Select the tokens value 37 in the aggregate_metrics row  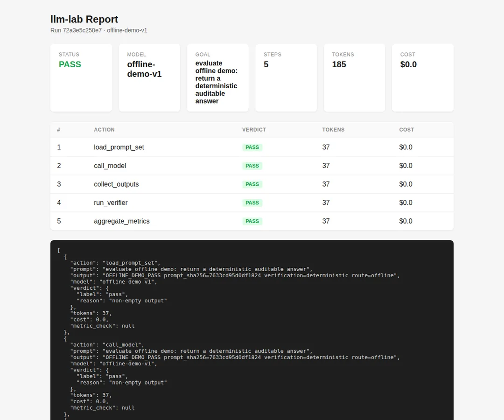[x=326, y=221]
